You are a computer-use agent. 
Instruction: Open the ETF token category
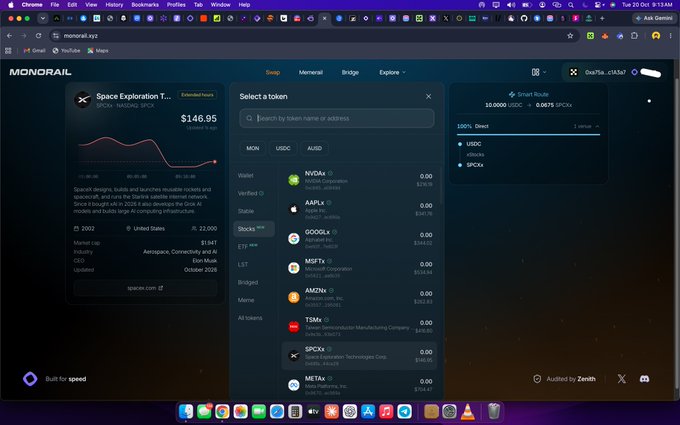coord(247,247)
